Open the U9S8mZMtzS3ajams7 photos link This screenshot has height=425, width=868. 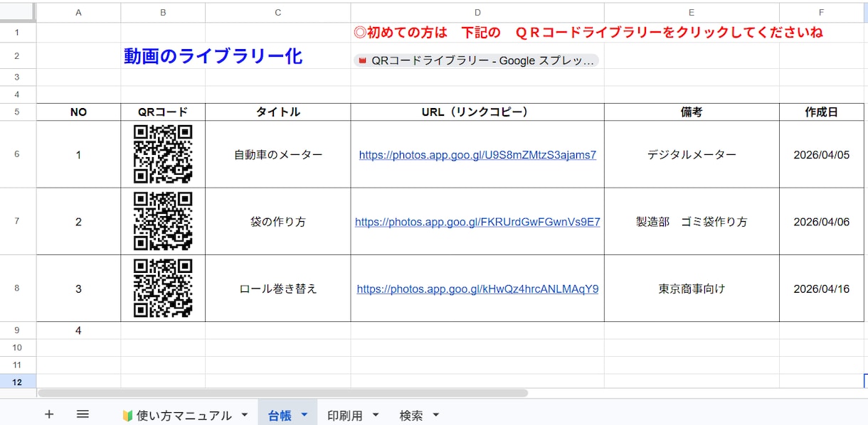point(477,155)
